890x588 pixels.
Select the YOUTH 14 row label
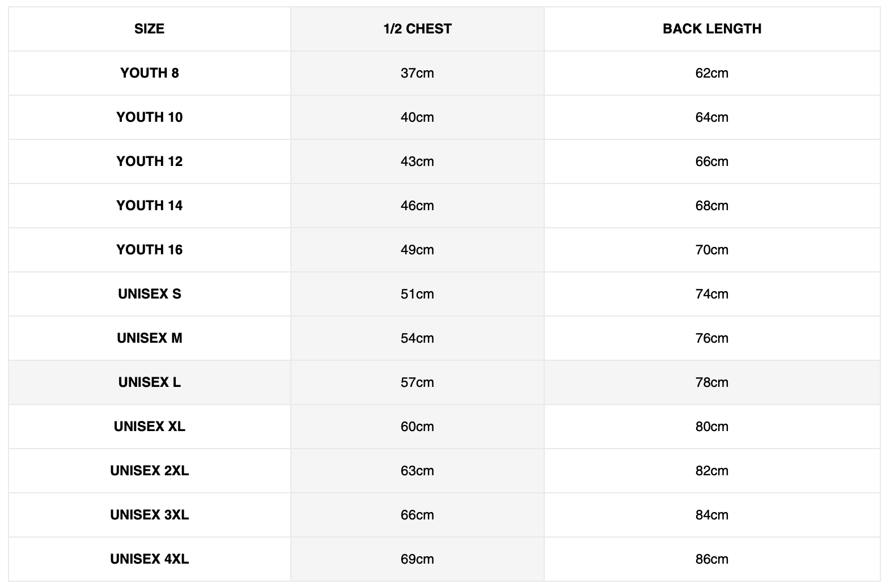[x=150, y=206]
